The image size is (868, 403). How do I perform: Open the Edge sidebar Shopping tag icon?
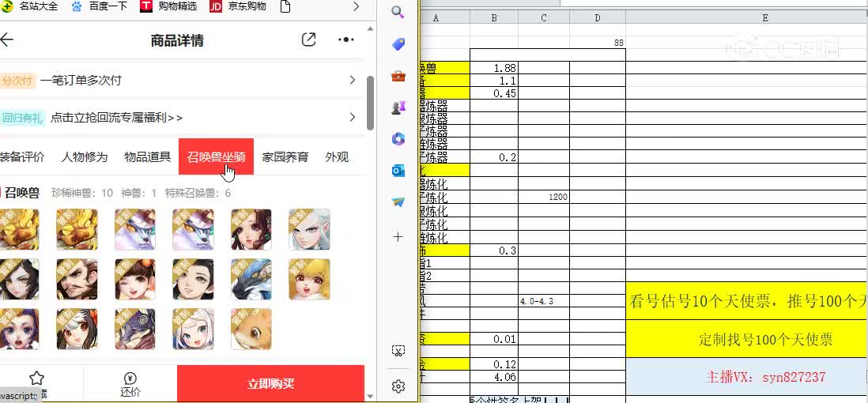pos(398,44)
